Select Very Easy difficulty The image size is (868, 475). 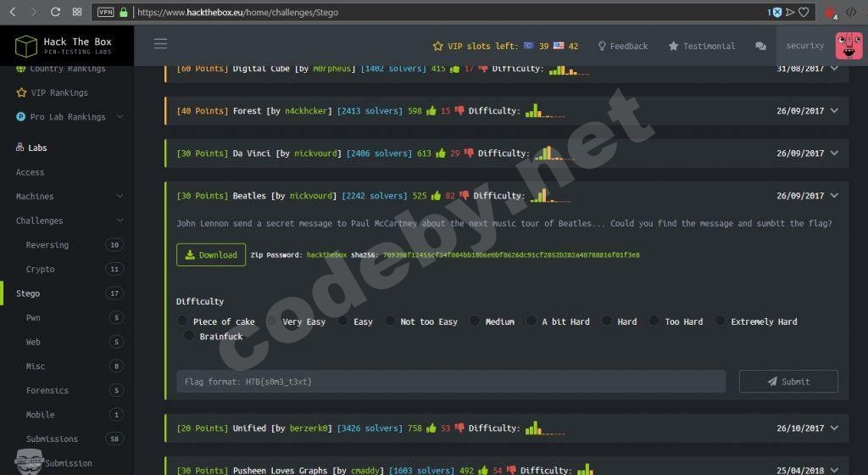(272, 321)
